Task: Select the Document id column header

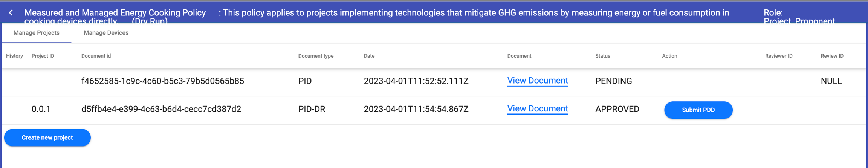Action: click(x=96, y=56)
